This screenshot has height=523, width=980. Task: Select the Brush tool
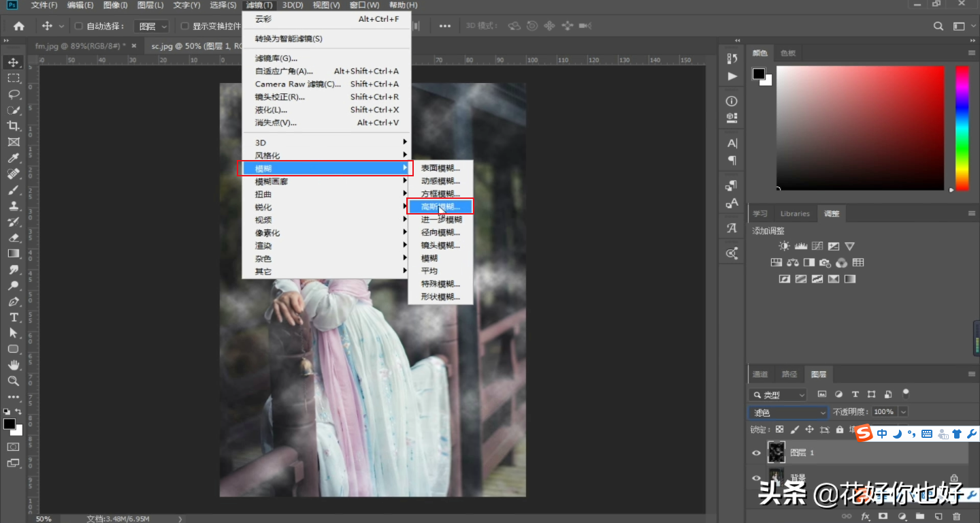click(13, 190)
